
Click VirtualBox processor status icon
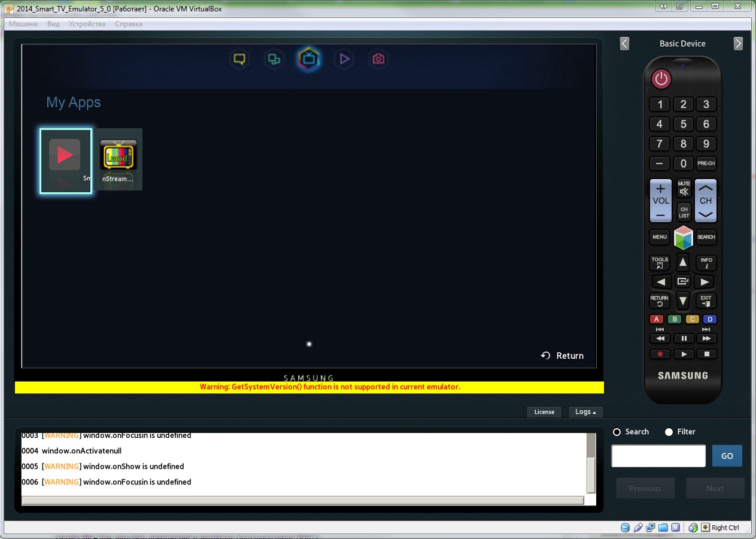[676, 528]
